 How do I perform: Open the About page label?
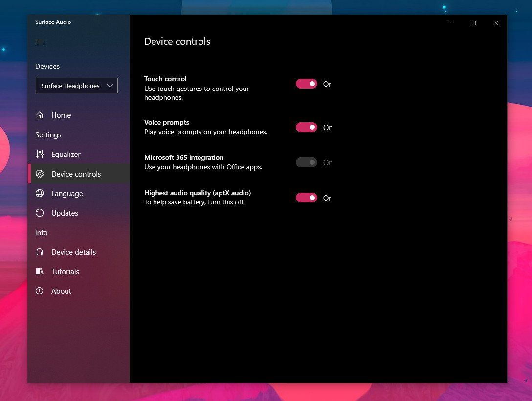(62, 291)
